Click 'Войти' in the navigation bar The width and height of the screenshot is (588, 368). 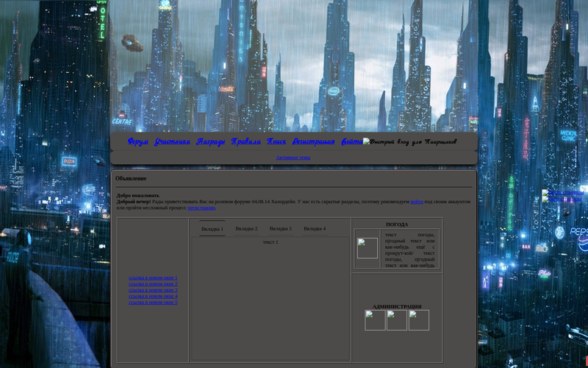coord(351,141)
